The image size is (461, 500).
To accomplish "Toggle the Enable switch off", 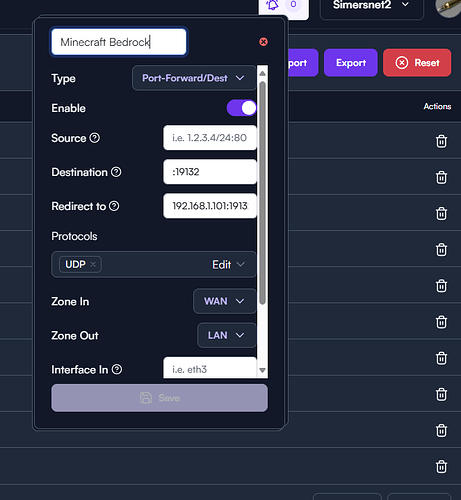I will click(x=242, y=108).
